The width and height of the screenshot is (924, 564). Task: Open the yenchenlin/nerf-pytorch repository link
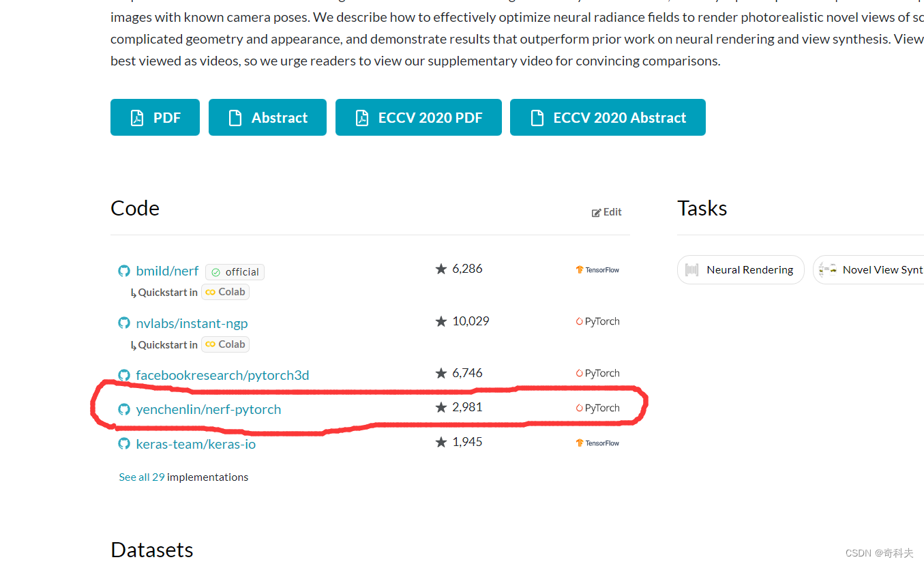pos(209,409)
